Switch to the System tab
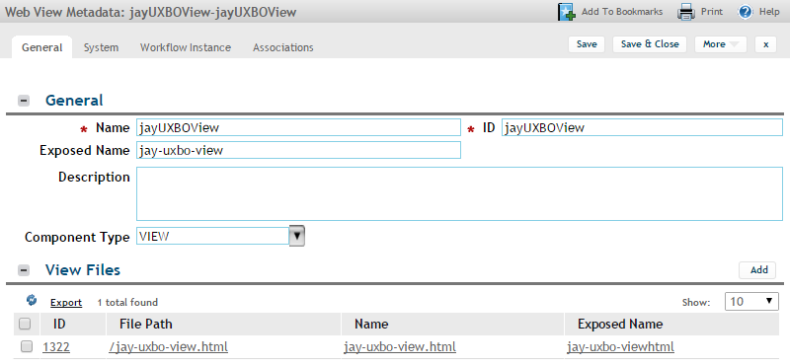 coord(101,47)
